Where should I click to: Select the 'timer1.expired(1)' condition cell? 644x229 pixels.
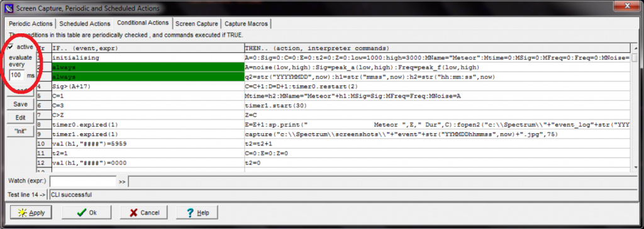tap(148, 135)
